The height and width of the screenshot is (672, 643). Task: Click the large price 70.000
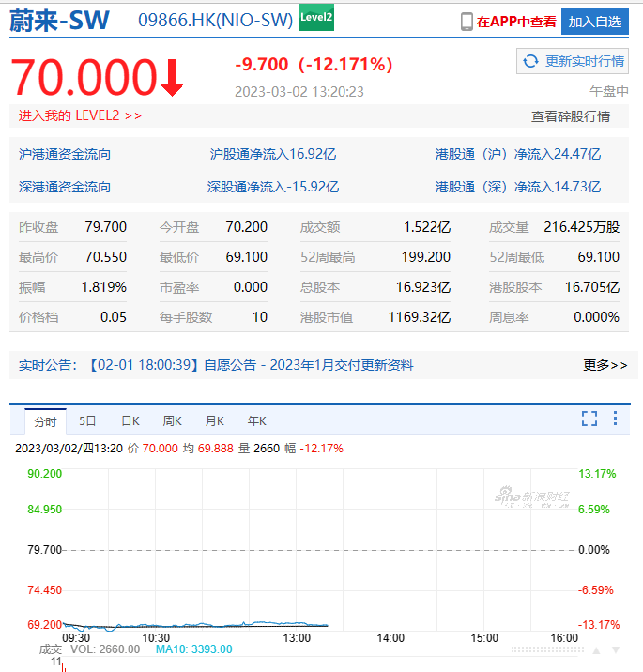tap(84, 78)
